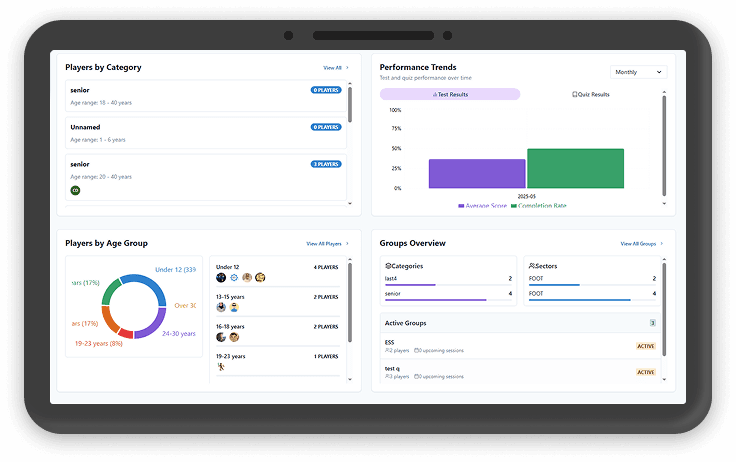Select the blue gear avatar under Under 12
The image size is (736, 462).
(234, 277)
